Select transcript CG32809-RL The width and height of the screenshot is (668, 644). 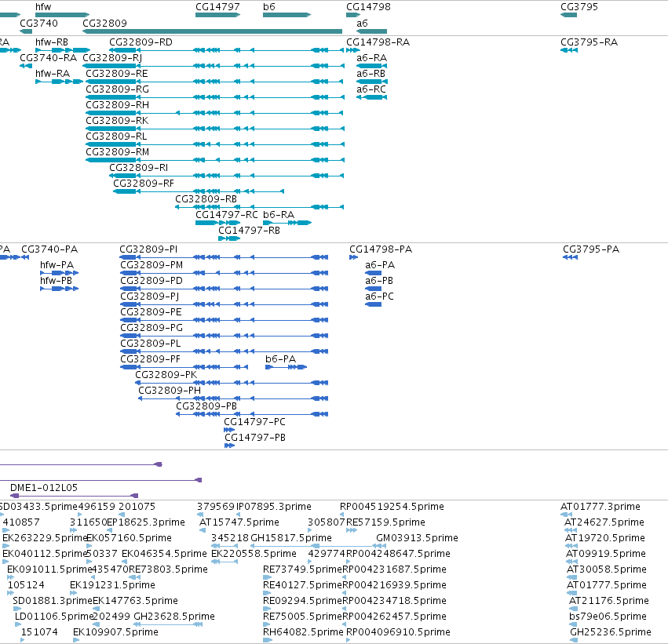[215, 144]
